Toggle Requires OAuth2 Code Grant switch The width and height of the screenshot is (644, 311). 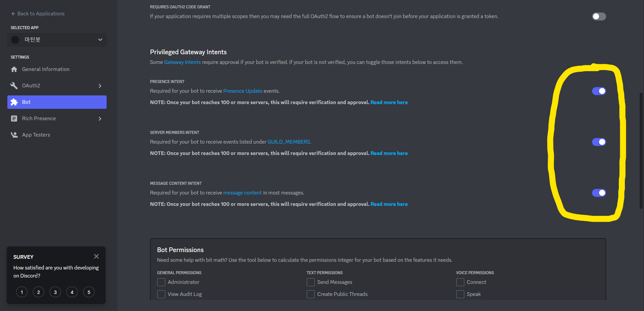(x=599, y=16)
